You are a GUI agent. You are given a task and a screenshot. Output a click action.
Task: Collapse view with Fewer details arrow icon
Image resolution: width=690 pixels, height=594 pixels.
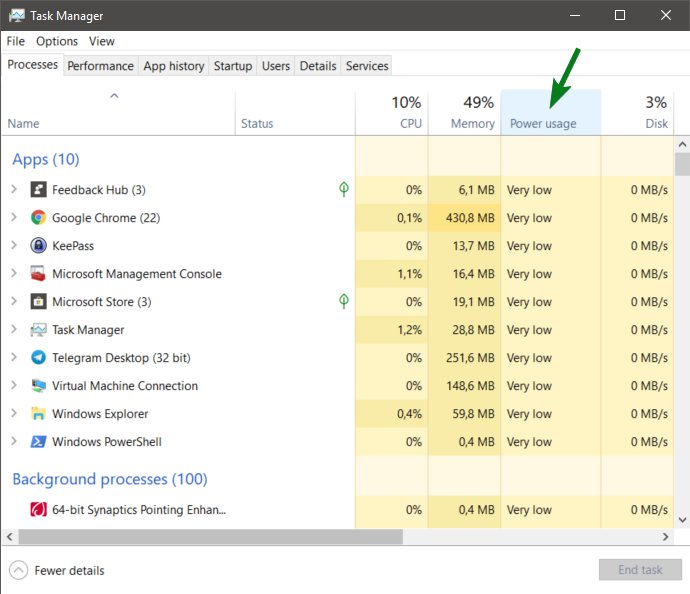coord(18,571)
